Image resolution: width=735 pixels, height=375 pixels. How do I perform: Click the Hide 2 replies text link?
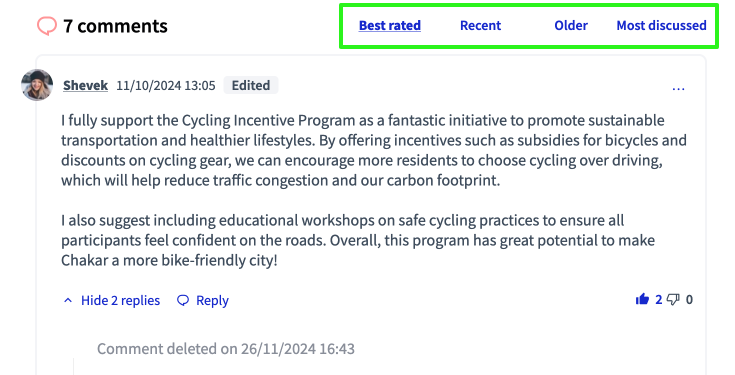click(x=120, y=300)
